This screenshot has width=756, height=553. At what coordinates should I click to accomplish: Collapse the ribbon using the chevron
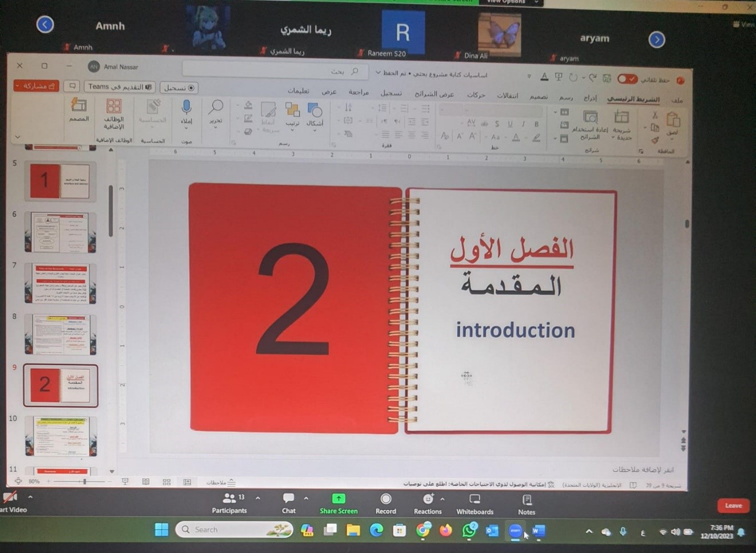tap(18, 137)
